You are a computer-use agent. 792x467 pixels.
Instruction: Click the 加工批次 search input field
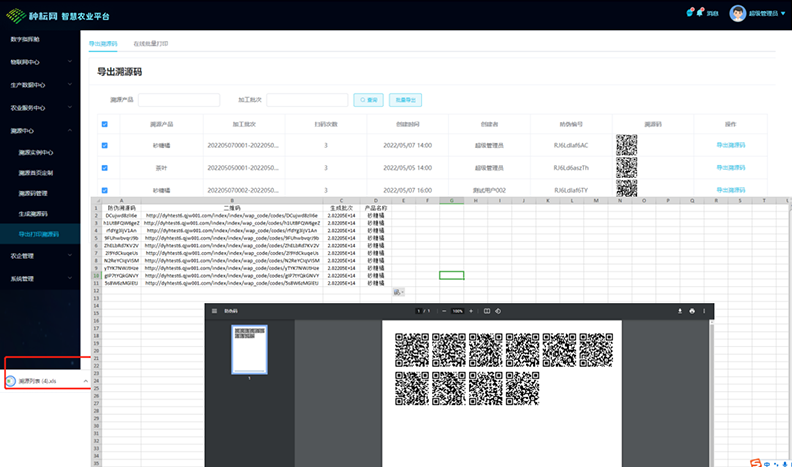(307, 100)
